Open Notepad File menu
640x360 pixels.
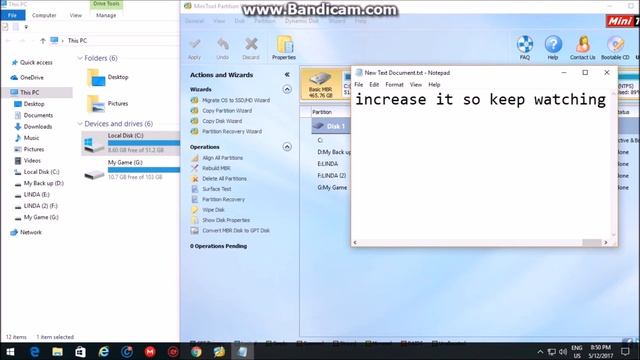click(x=358, y=84)
